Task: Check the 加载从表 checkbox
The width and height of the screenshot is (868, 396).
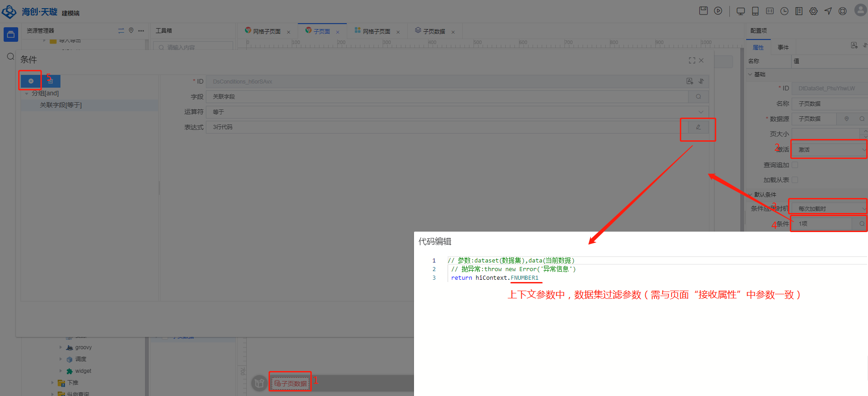Action: click(795, 180)
